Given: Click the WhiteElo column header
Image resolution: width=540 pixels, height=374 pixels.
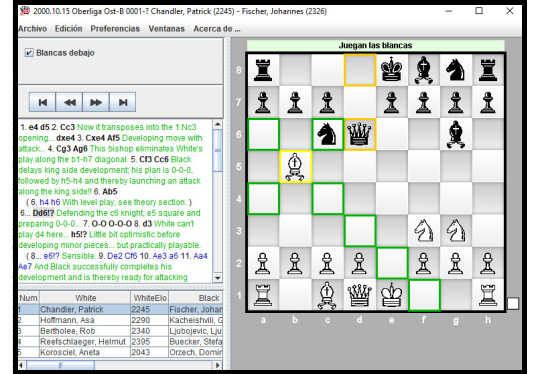Looking at the screenshot, I should [150, 298].
